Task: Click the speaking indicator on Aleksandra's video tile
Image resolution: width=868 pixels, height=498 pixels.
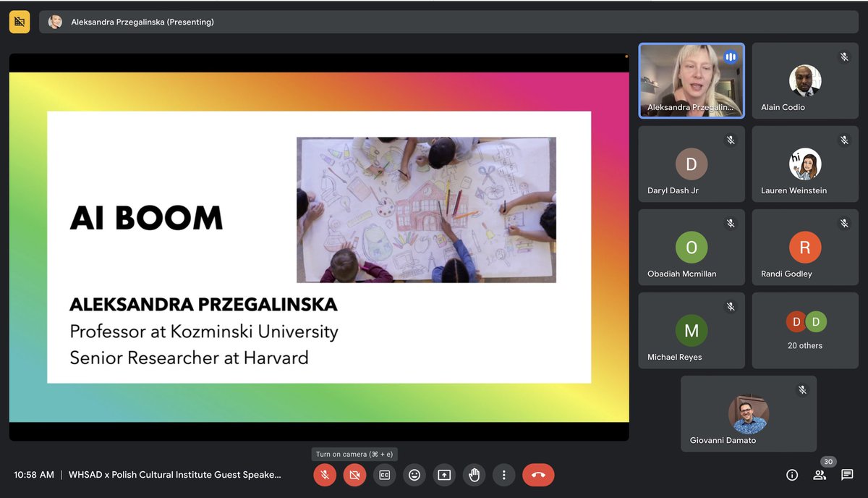Action: pos(731,56)
